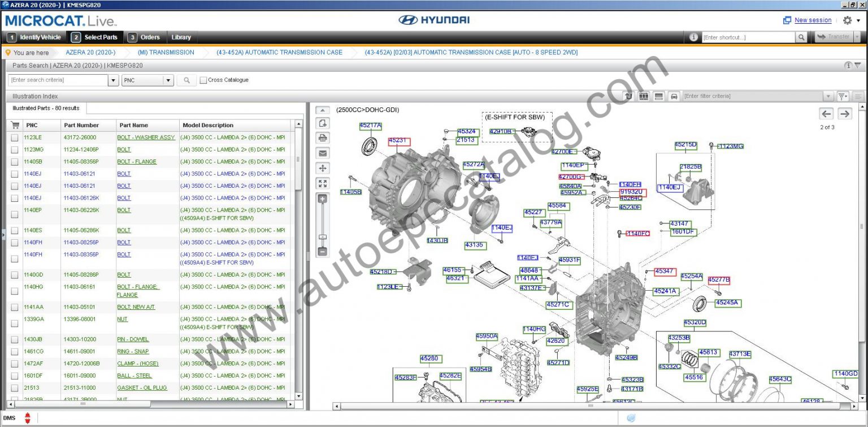Click the New session link
Image resolution: width=868 pixels, height=427 pixels.
(x=813, y=20)
